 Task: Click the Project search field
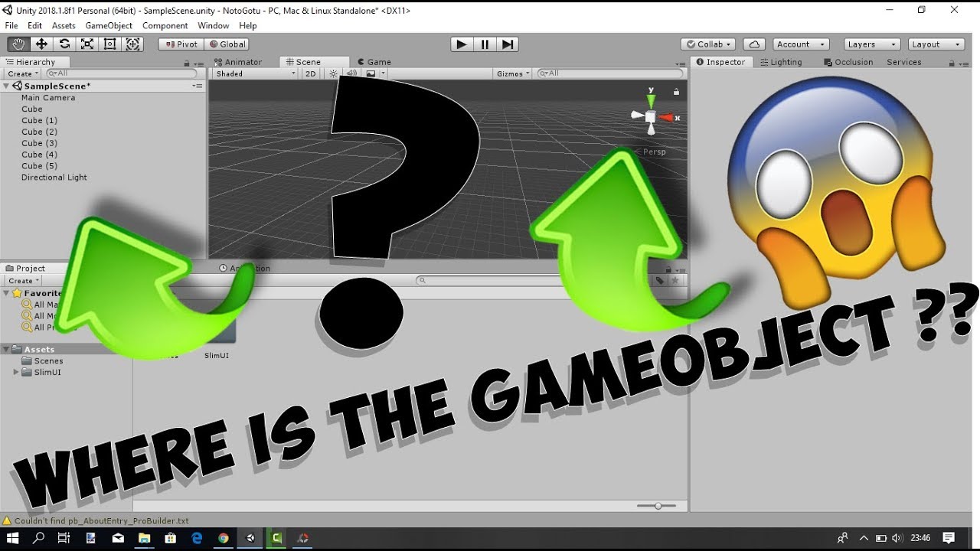pos(531,281)
